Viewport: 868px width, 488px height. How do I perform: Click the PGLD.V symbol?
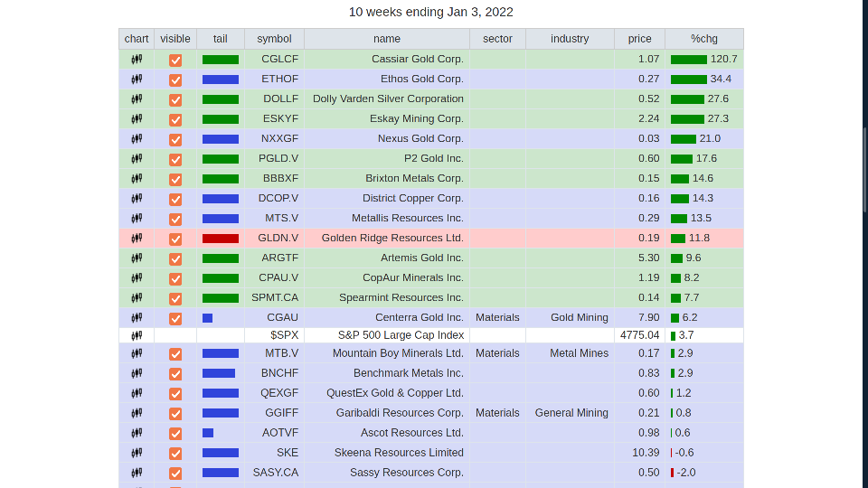[x=278, y=159]
